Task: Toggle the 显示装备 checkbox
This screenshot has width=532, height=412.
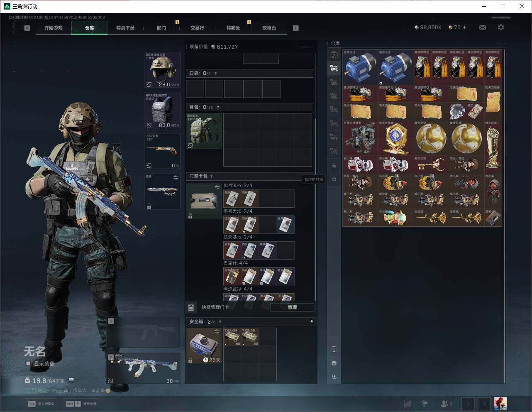Action: click(28, 363)
